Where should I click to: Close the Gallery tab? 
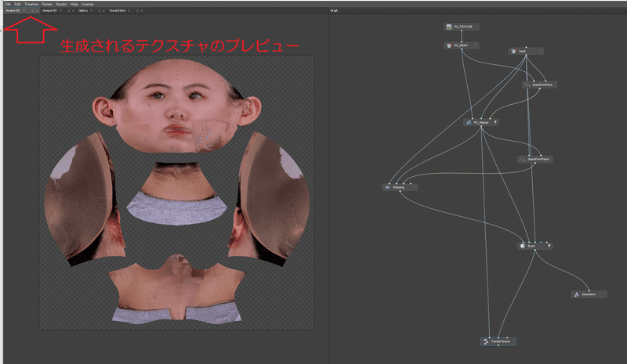103,11
